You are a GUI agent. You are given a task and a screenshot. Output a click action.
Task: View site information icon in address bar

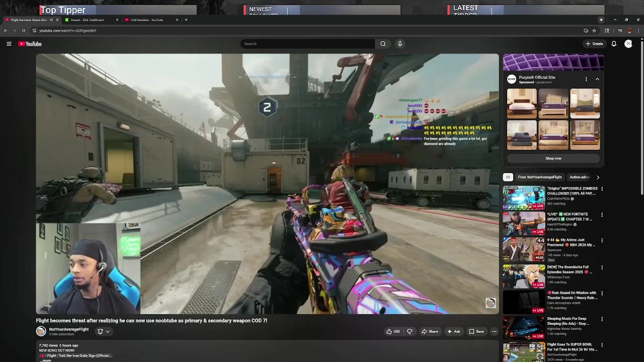[34, 31]
